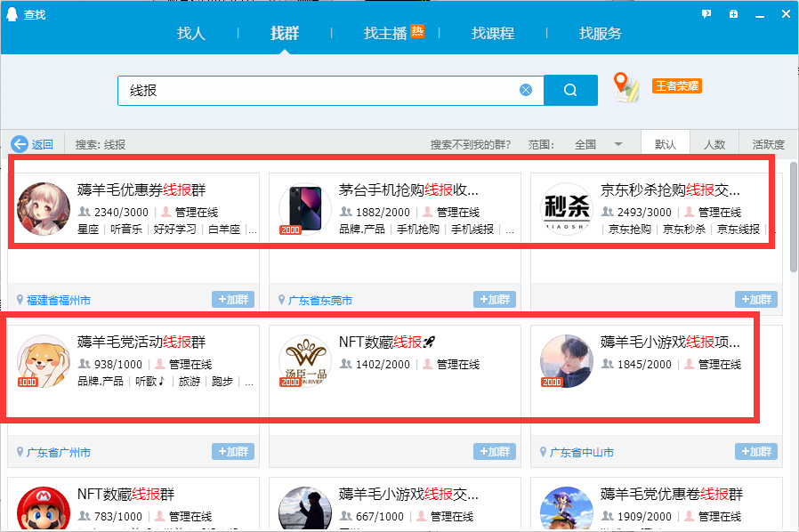Click 广东省东莞市 location link
The width and height of the screenshot is (799, 532).
coord(320,300)
